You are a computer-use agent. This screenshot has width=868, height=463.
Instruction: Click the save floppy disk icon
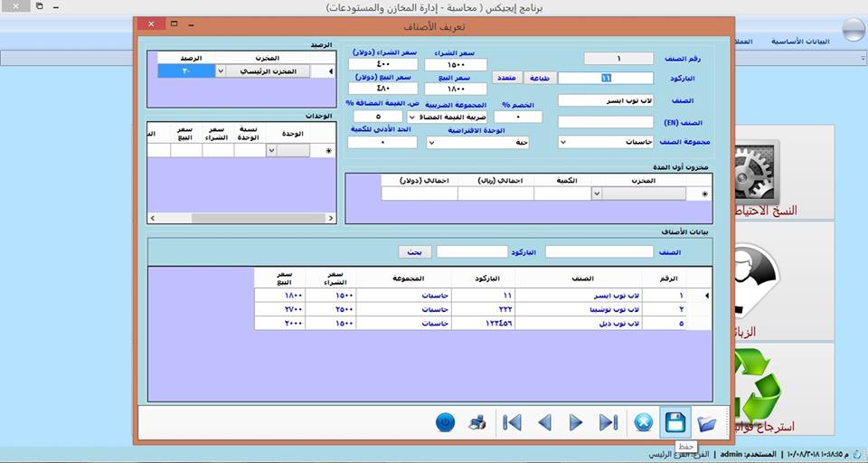pos(675,423)
